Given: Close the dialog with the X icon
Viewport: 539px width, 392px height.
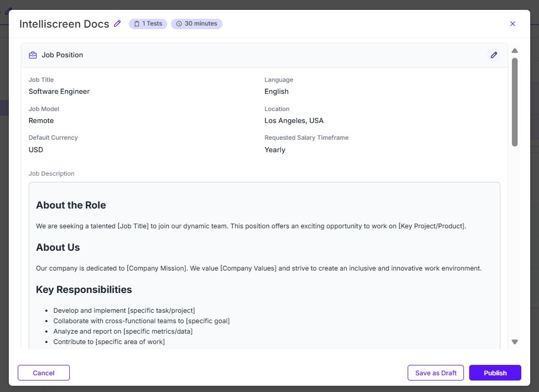Looking at the screenshot, I should point(512,24).
